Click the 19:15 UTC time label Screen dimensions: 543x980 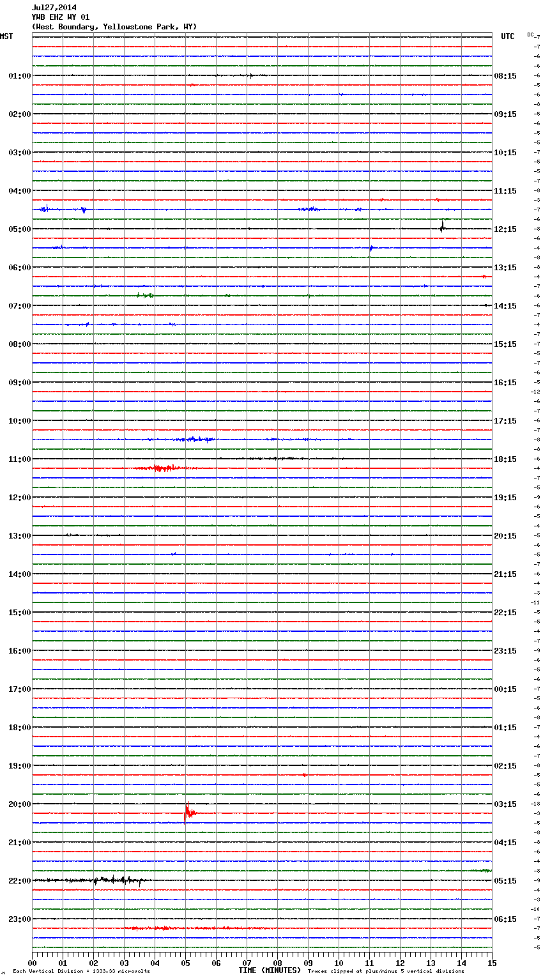505,498
